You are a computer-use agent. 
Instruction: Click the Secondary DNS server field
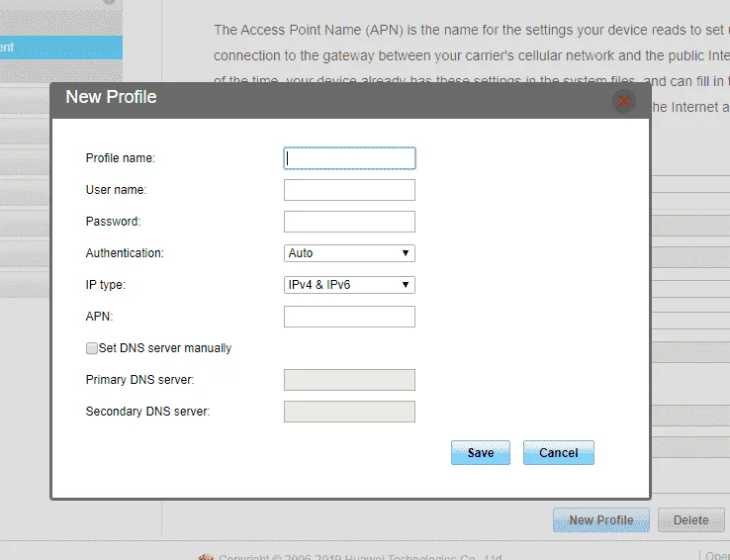pos(349,412)
